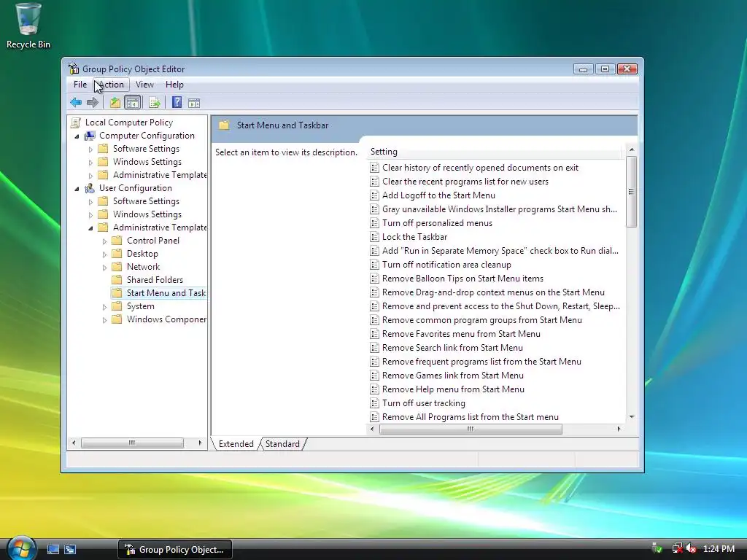Expand the Windows Components tree node
This screenshot has height=560, width=747.
click(x=104, y=320)
